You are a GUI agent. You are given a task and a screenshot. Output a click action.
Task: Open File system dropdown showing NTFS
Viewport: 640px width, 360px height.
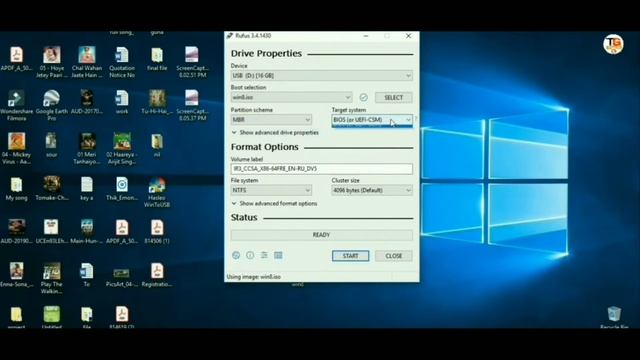(x=271, y=190)
